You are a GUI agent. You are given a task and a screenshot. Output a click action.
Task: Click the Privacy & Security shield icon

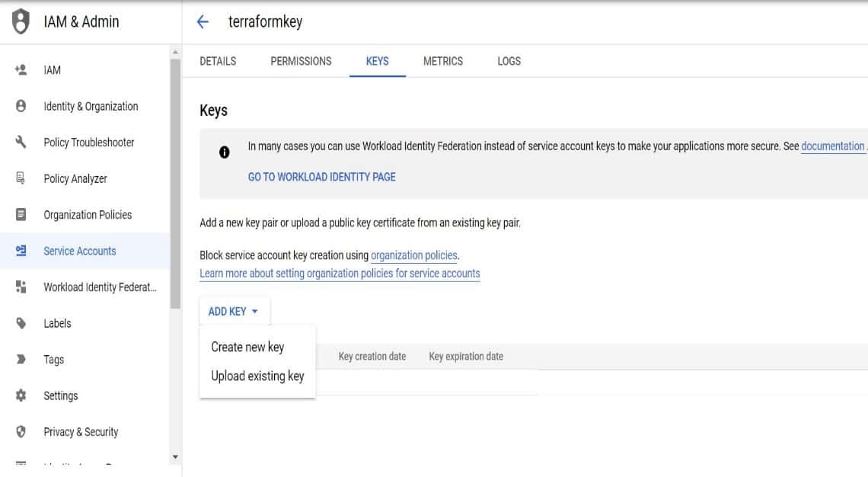21,431
